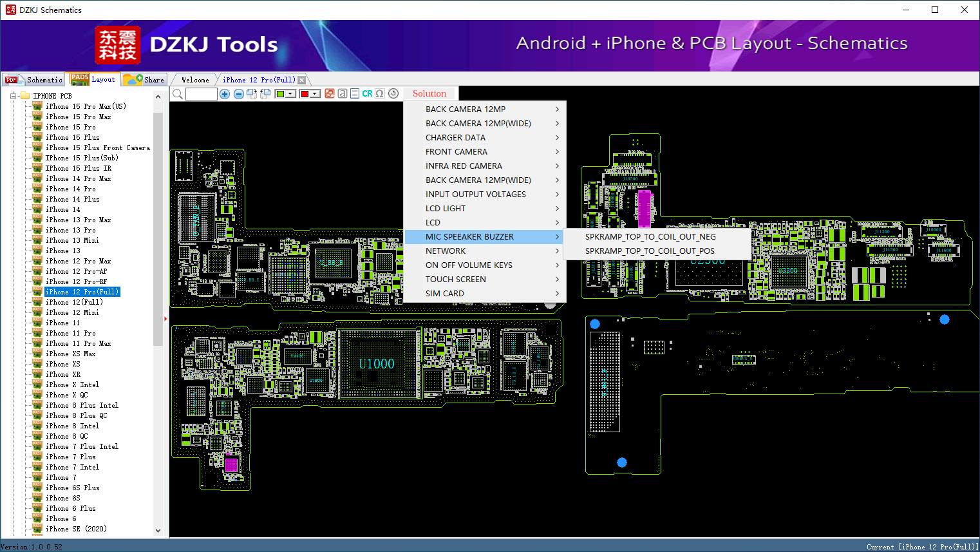Click the red color swatch in the toolbar

pos(305,94)
